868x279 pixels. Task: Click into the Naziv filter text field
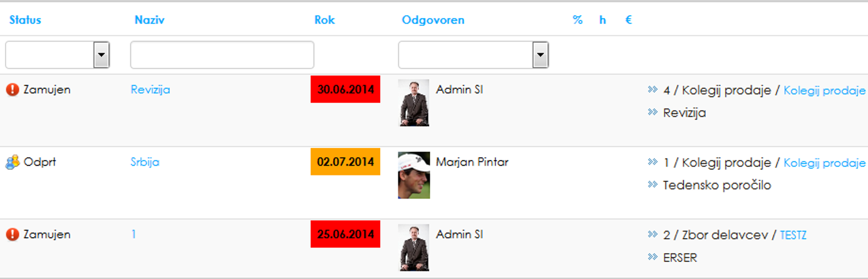click(x=222, y=55)
